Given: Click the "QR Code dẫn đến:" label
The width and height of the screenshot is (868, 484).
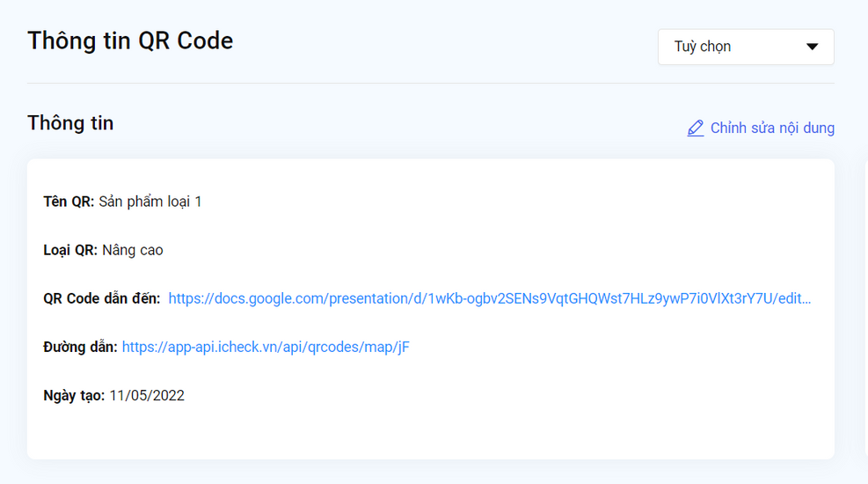Looking at the screenshot, I should tap(102, 298).
